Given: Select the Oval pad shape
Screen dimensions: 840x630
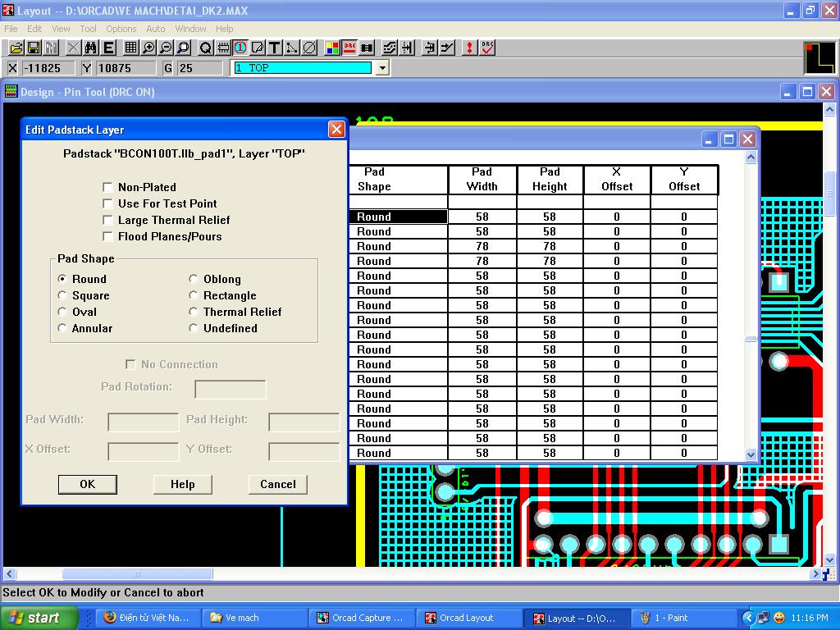Looking at the screenshot, I should pyautogui.click(x=62, y=312).
